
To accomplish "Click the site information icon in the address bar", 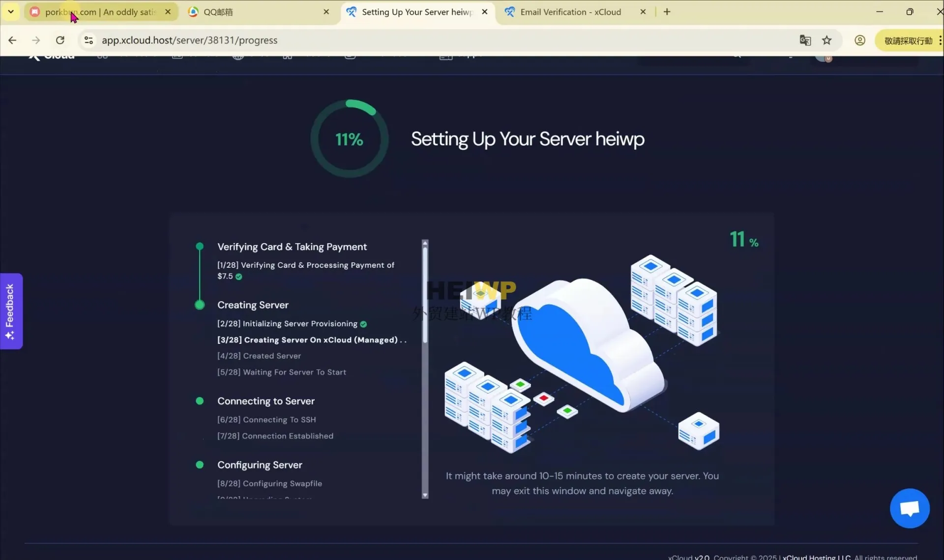I will (x=88, y=40).
